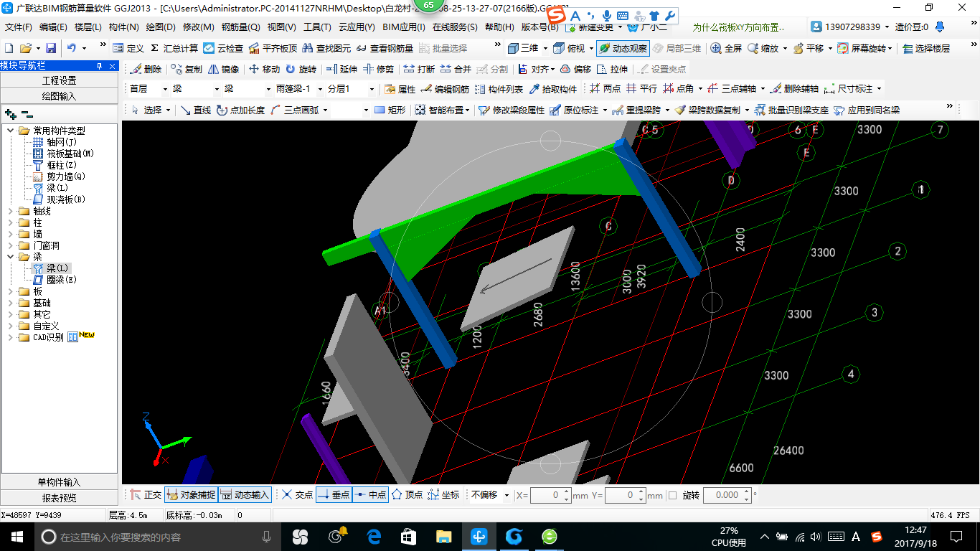Toggle 中点 midpoint snap
Viewport: 980px width, 551px height.
coord(370,494)
